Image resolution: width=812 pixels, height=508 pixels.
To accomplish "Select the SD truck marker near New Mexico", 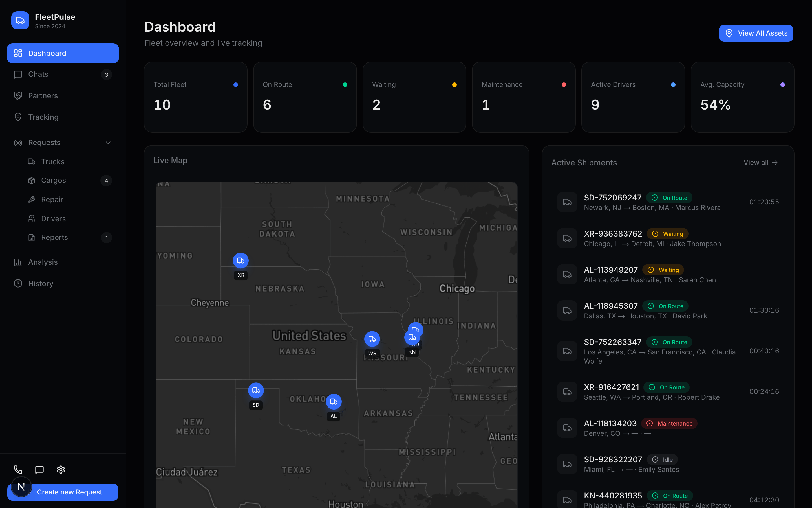I will [256, 390].
